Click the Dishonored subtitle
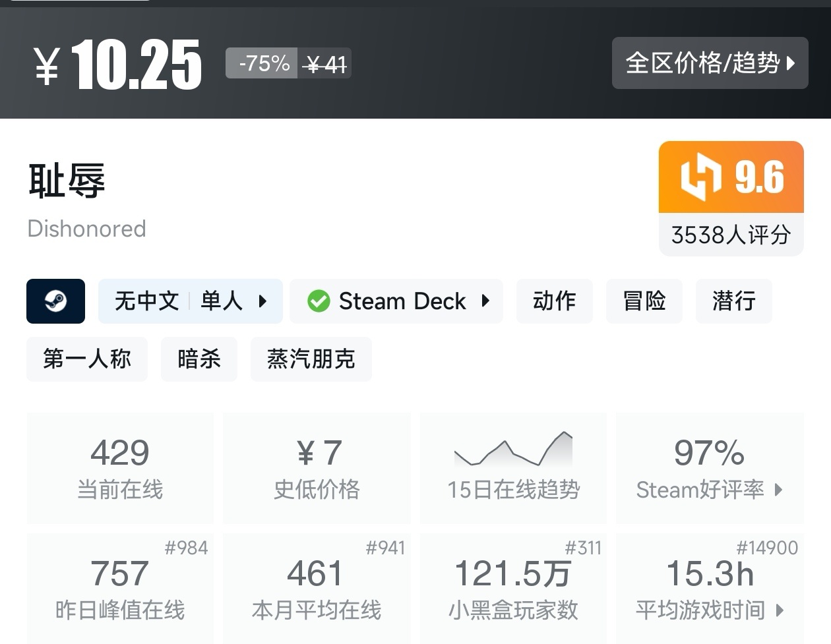This screenshot has height=644, width=831. (86, 229)
